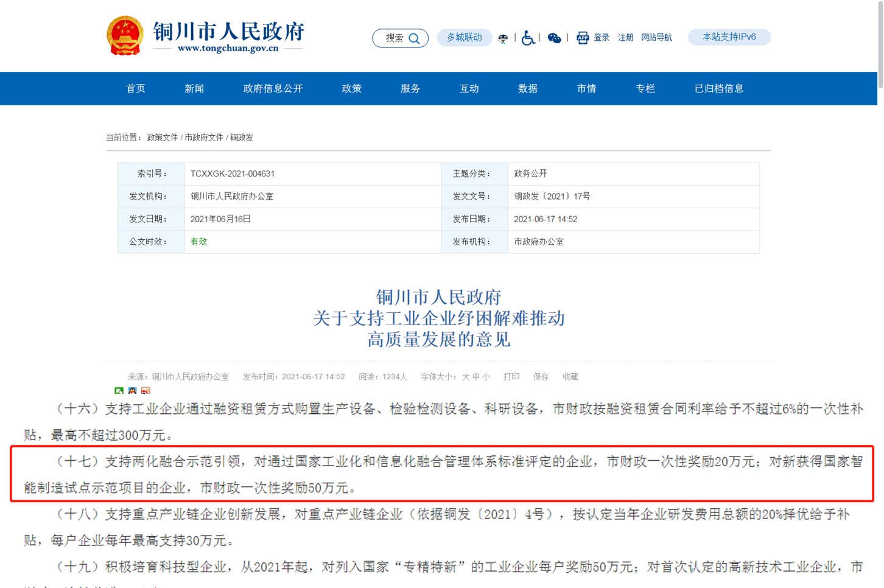The width and height of the screenshot is (884, 588).
Task: Click the 本站支持IPv6 badge
Action: (x=729, y=37)
